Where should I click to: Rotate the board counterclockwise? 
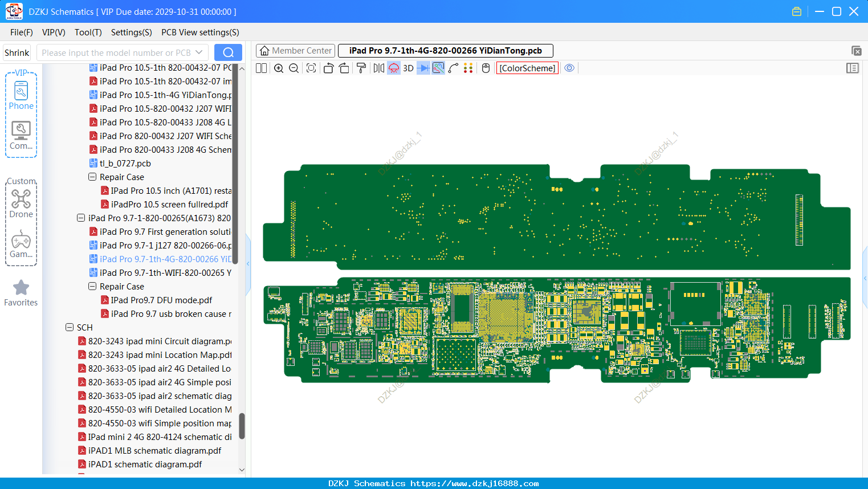[328, 68]
